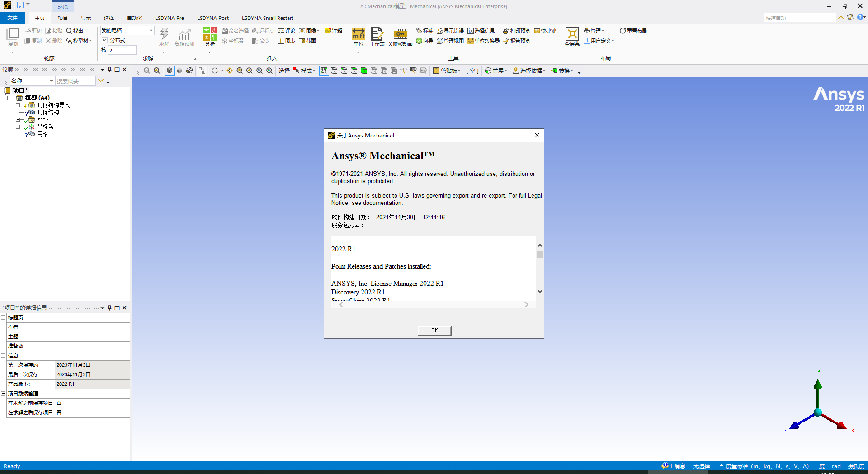Open the 单位 (Units) tool
Viewport: 868px width, 474px height.
click(x=359, y=37)
